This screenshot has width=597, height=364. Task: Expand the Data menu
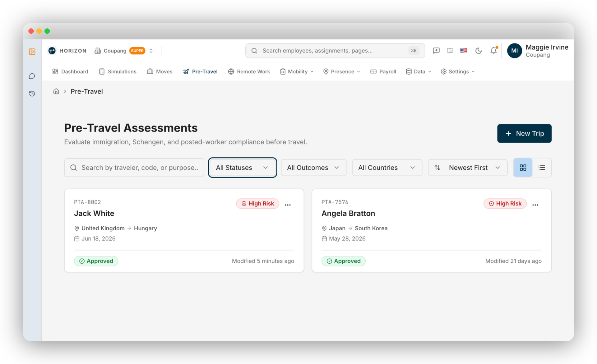[419, 71]
